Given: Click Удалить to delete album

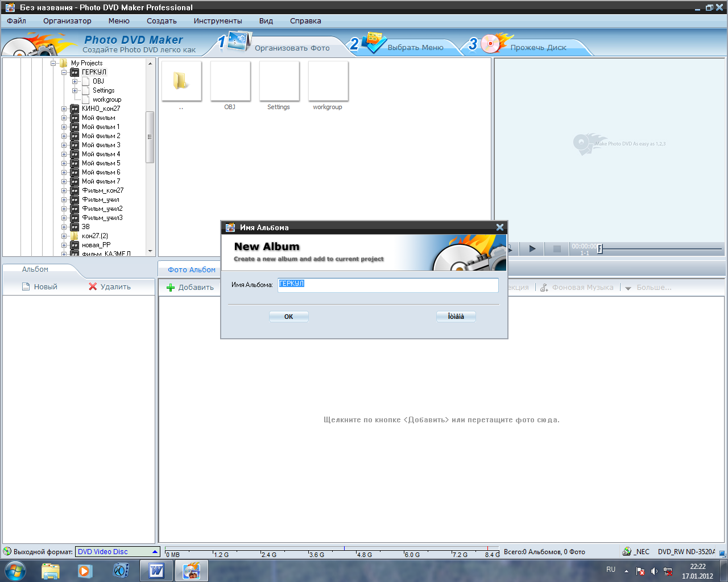Looking at the screenshot, I should [110, 287].
